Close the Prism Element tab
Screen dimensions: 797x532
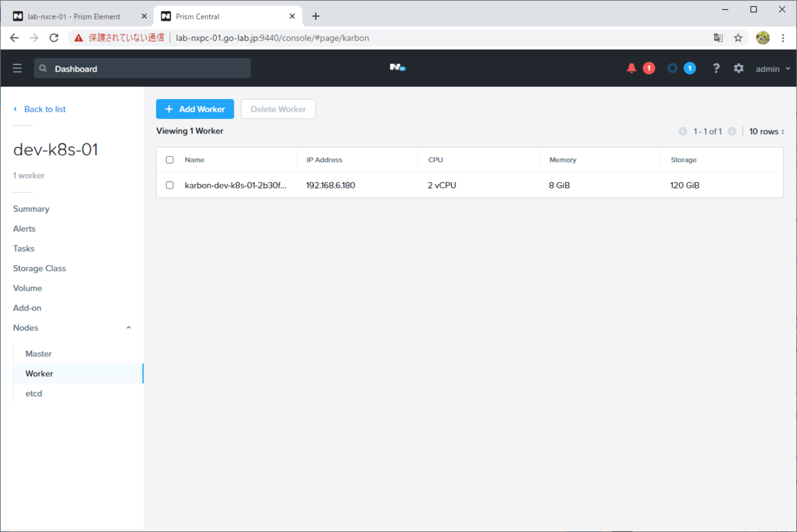(x=144, y=16)
